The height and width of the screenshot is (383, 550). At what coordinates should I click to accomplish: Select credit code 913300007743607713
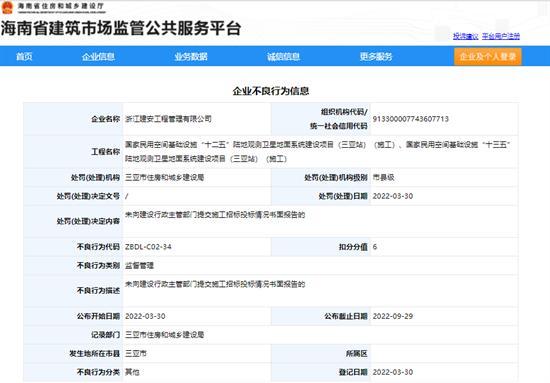pyautogui.click(x=411, y=119)
